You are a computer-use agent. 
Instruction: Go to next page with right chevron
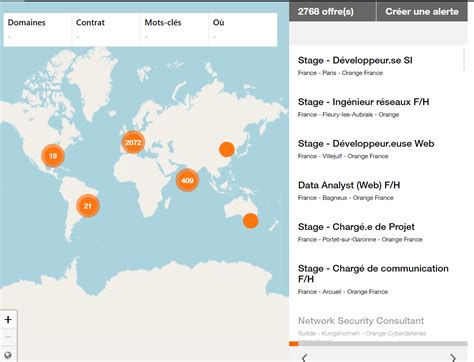point(453,358)
